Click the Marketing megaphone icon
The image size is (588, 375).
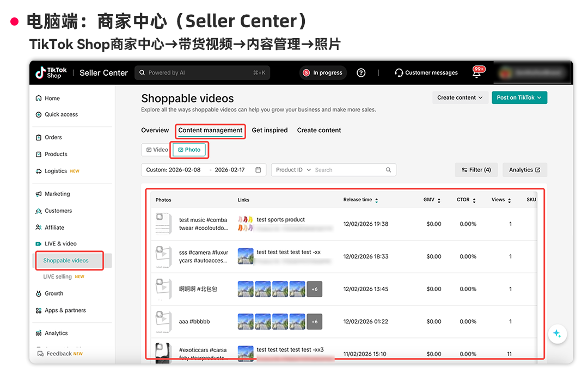38,194
